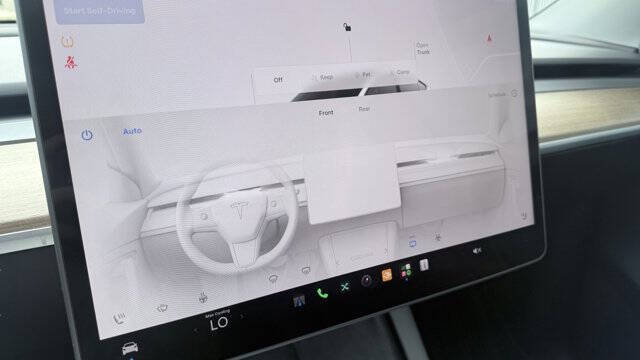Toggle the climate power button
This screenshot has width=640, height=360.
click(x=87, y=135)
